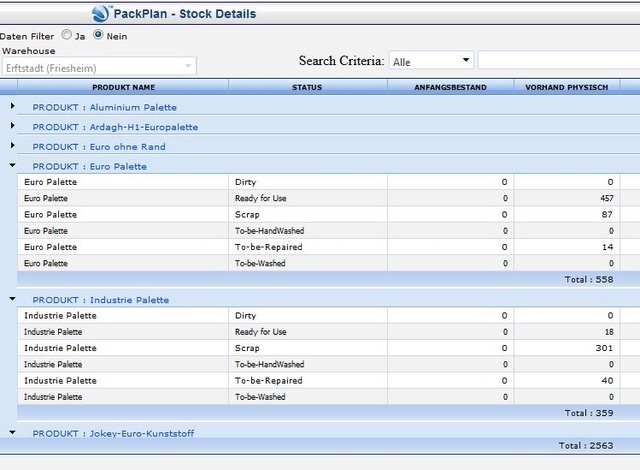Select Industrie Palette To-be-Repaired status
The image size is (640, 470).
coord(308,381)
